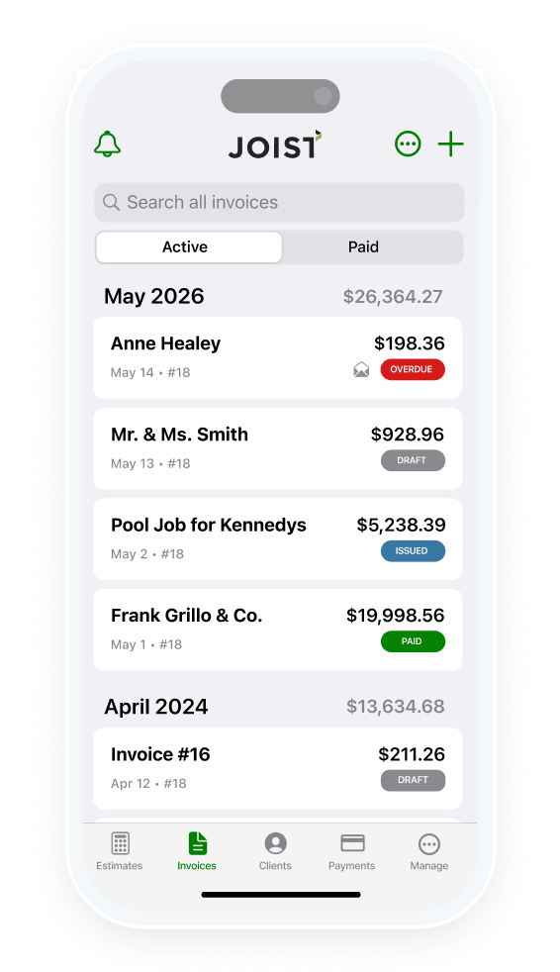Tap the opened envelope icon on Anne Healey
The height and width of the screenshot is (972, 560).
(x=361, y=370)
